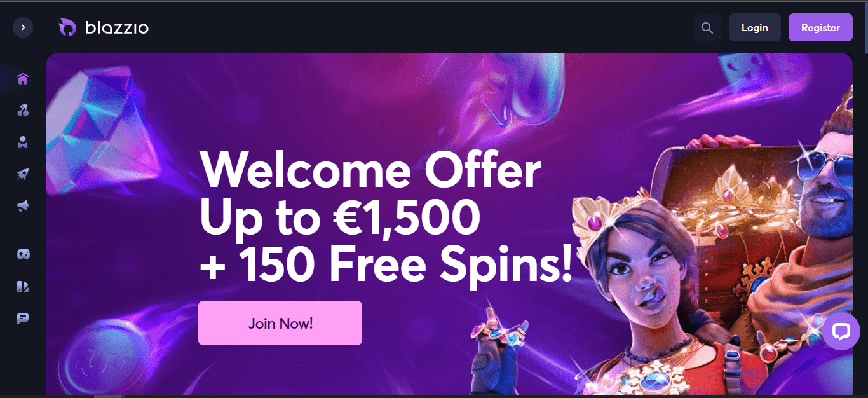Image resolution: width=868 pixels, height=398 pixels.
Task: Click the purple Register button
Action: 820,28
